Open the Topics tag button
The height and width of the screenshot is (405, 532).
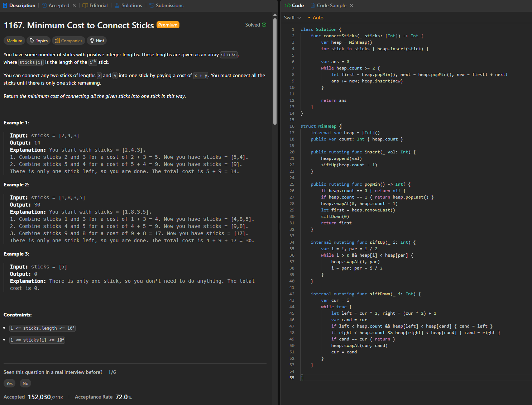(x=38, y=41)
